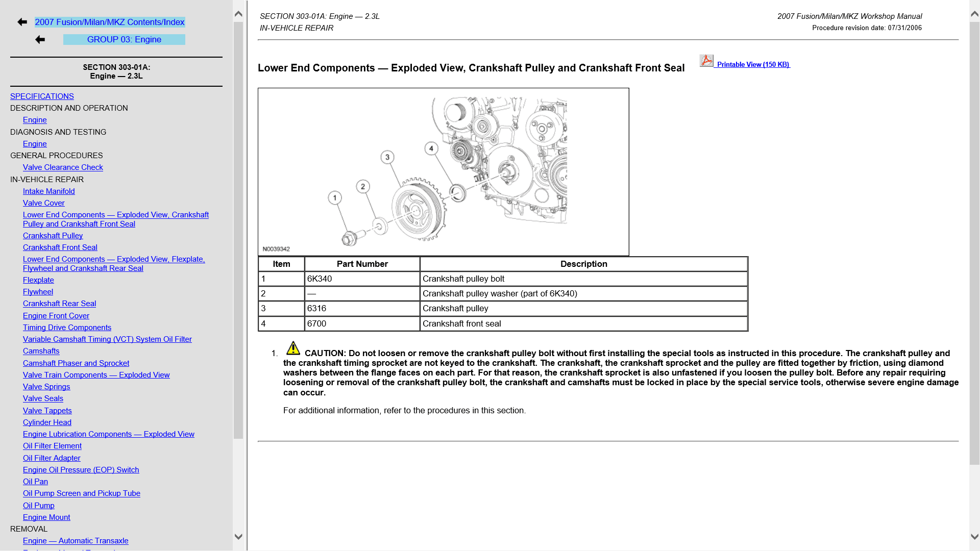Open SPECIFICATIONS link
The image size is (980, 551).
[x=42, y=96]
